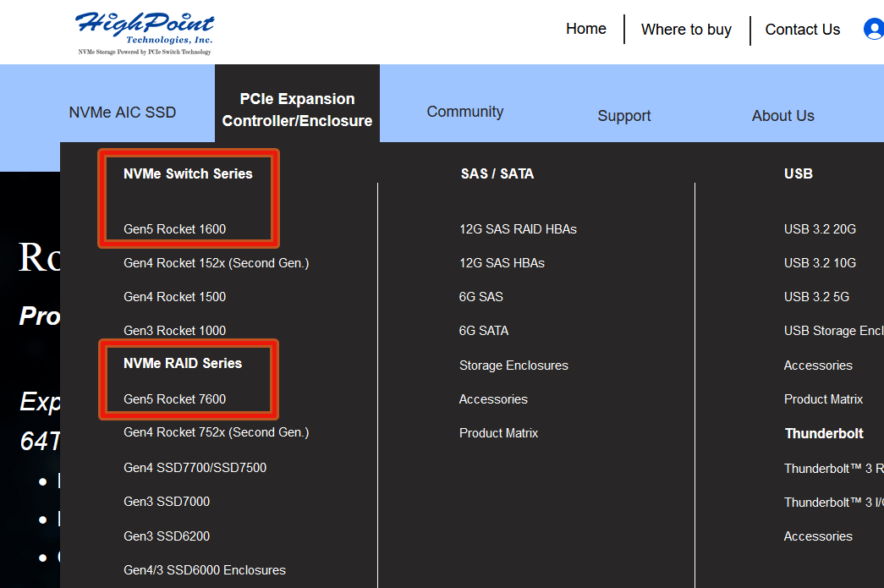Open the Where to buy page
This screenshot has width=884, height=588.
click(x=686, y=30)
